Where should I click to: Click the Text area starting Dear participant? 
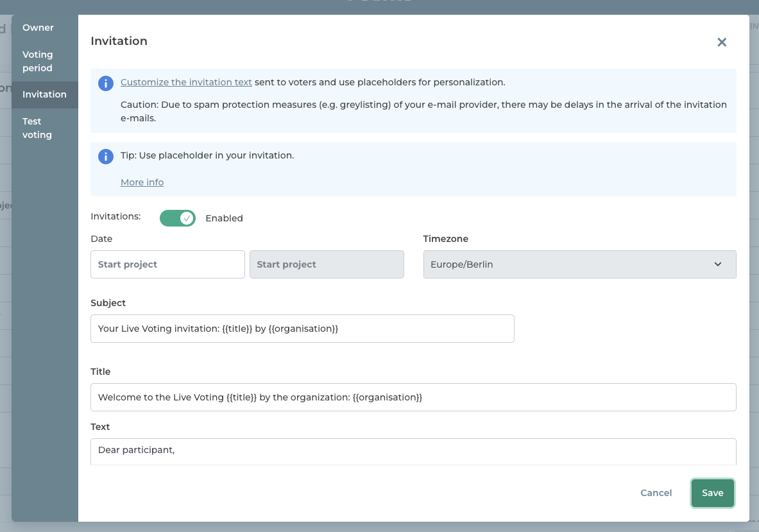coord(413,451)
